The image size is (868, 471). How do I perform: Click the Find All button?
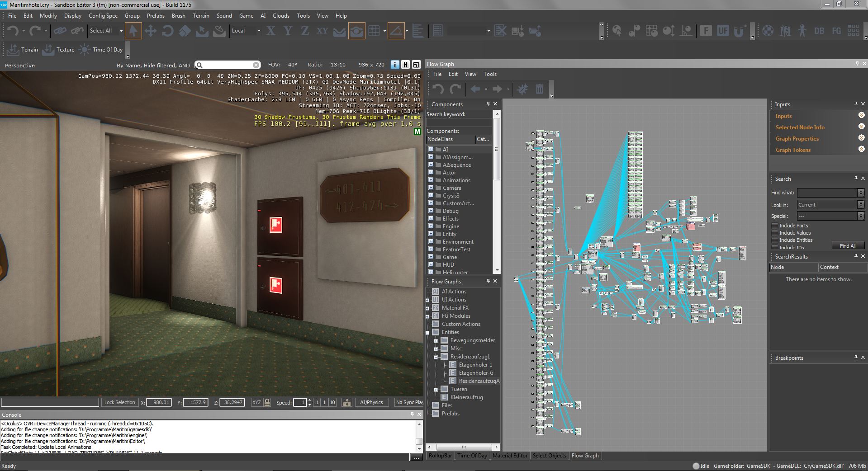coord(848,246)
